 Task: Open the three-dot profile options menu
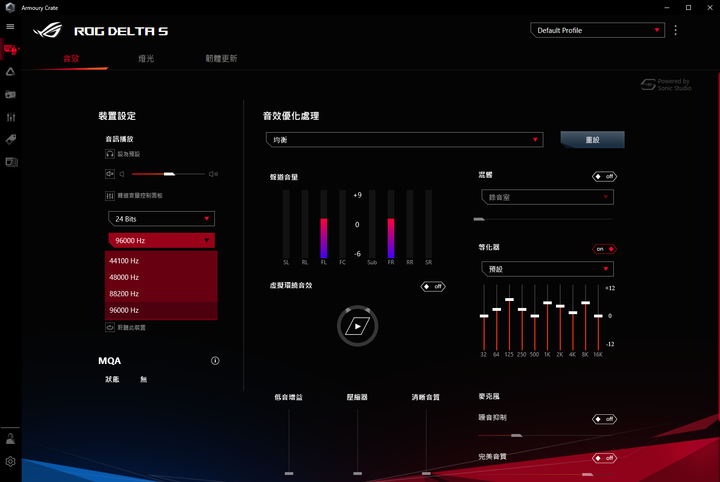(675, 30)
